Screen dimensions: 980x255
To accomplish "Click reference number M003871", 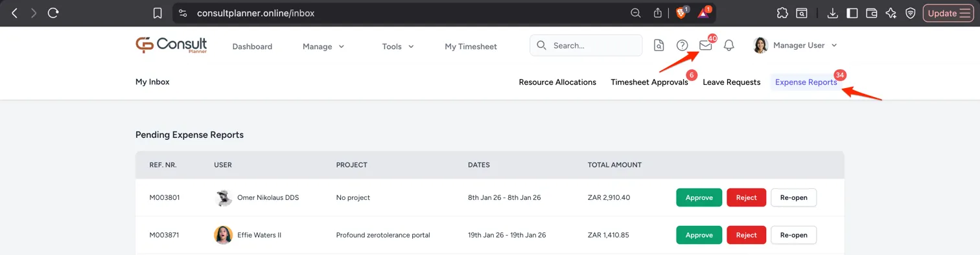I will [x=164, y=235].
